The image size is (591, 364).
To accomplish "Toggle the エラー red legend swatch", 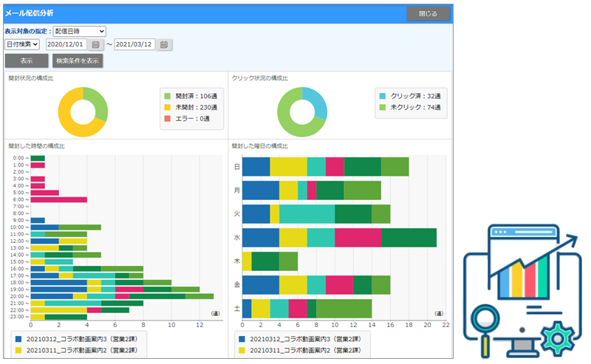I will pyautogui.click(x=168, y=119).
